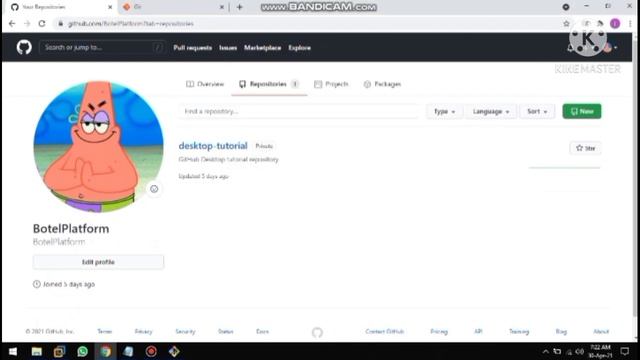Click the browser address bar URL
The image size is (640, 360).
[x=131, y=24]
